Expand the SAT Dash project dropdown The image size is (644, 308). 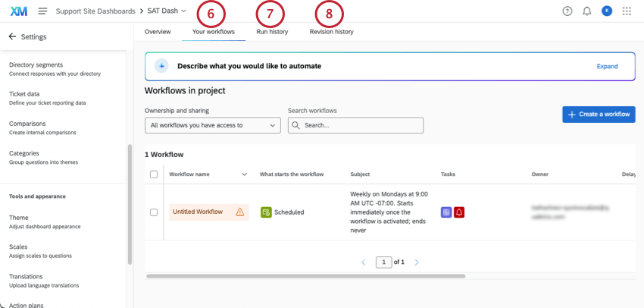pyautogui.click(x=183, y=11)
